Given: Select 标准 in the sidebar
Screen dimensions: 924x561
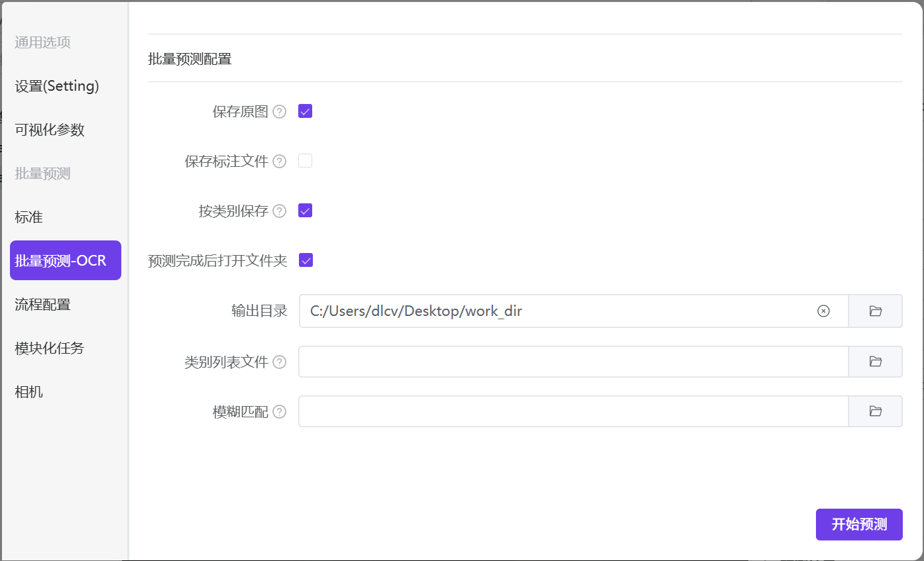Looking at the screenshot, I should pyautogui.click(x=65, y=217).
